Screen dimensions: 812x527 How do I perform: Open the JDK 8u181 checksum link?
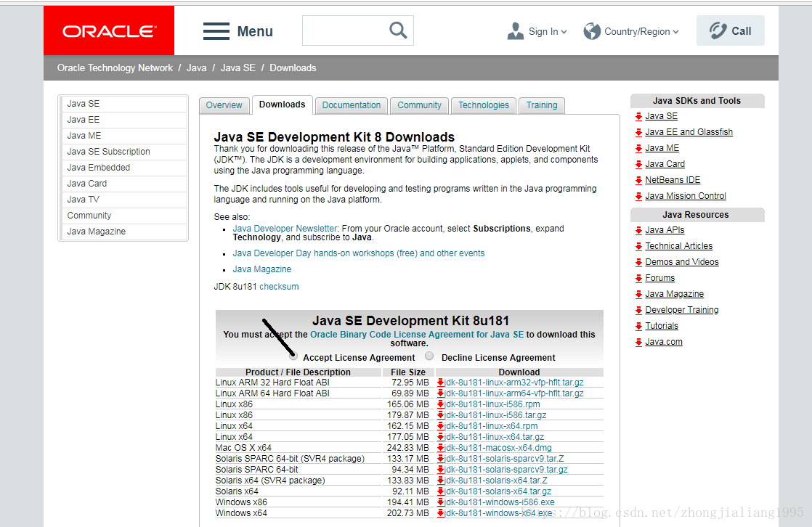[x=279, y=287]
